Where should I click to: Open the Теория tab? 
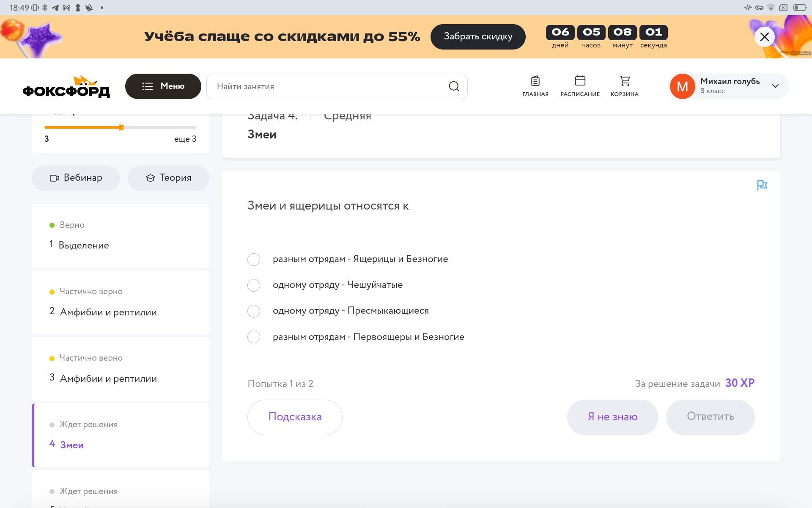pos(168,178)
